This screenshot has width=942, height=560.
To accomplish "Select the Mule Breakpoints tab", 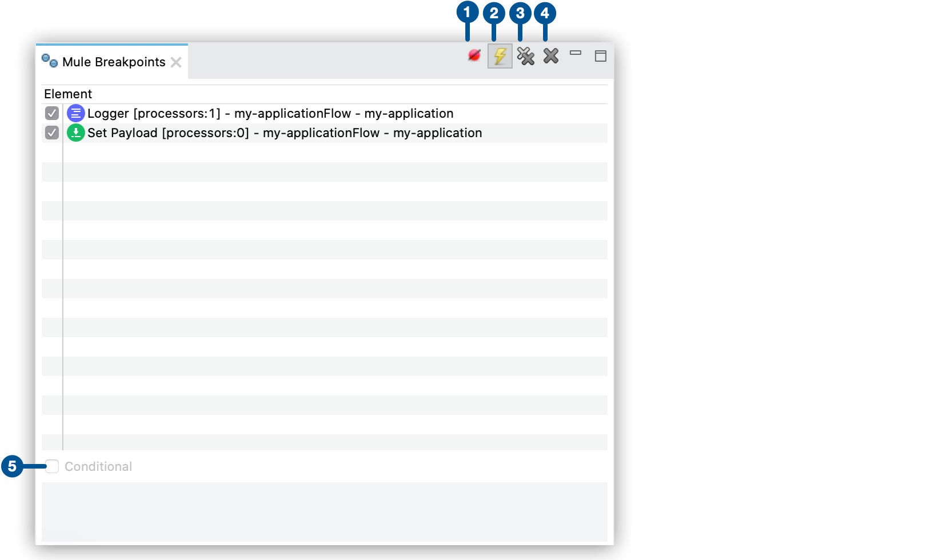I will [112, 62].
